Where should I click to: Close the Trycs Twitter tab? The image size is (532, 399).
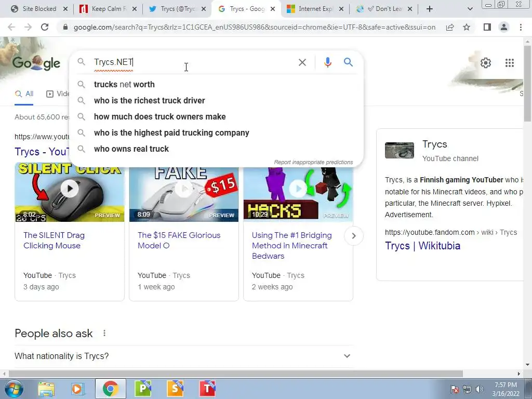[x=204, y=9]
